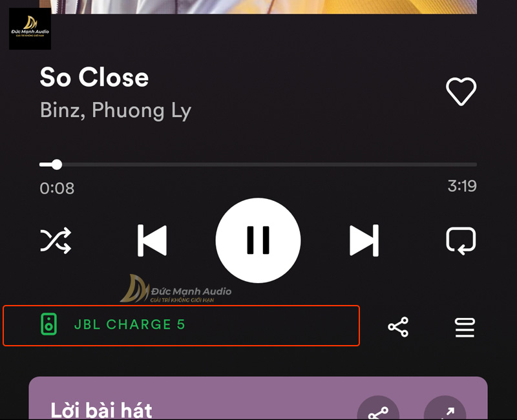
Task: Click the green speaker device icon
Action: click(x=49, y=324)
